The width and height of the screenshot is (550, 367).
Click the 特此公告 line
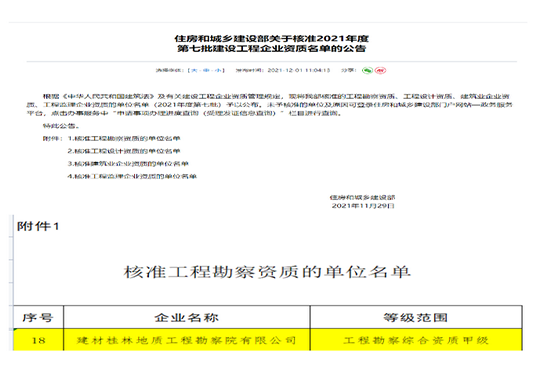61,126
